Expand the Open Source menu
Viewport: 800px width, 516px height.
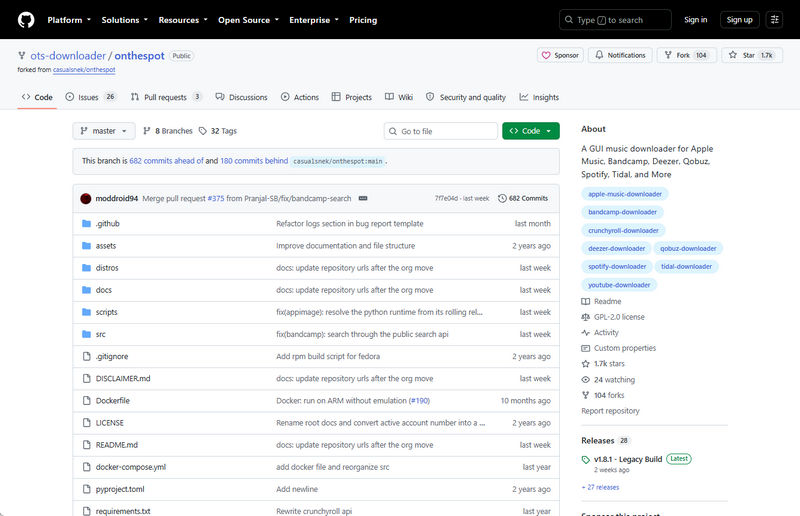[248, 20]
